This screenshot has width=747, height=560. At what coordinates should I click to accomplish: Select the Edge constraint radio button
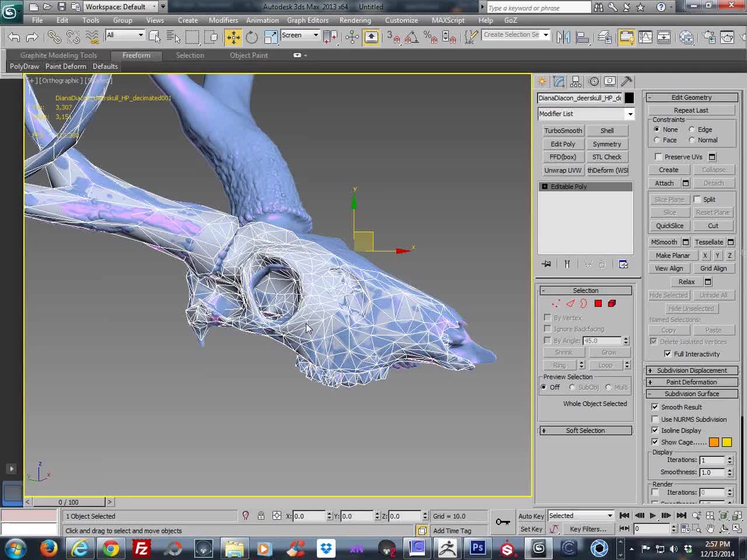click(x=692, y=129)
